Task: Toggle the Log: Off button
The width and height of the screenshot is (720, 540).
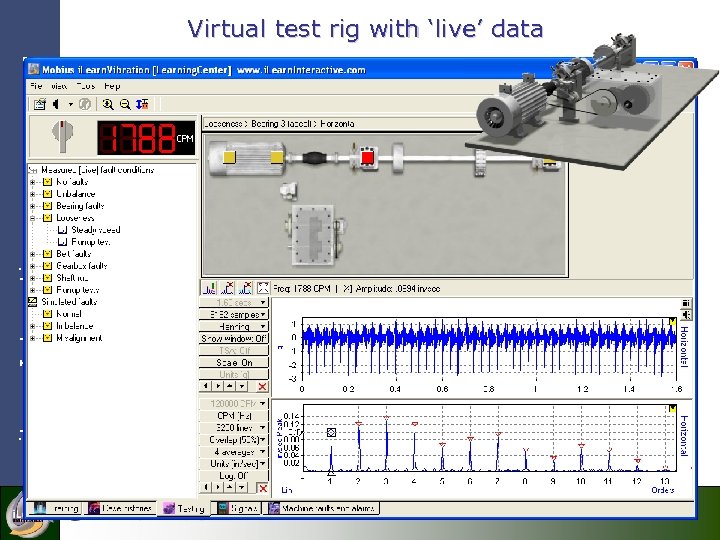Action: 234,476
